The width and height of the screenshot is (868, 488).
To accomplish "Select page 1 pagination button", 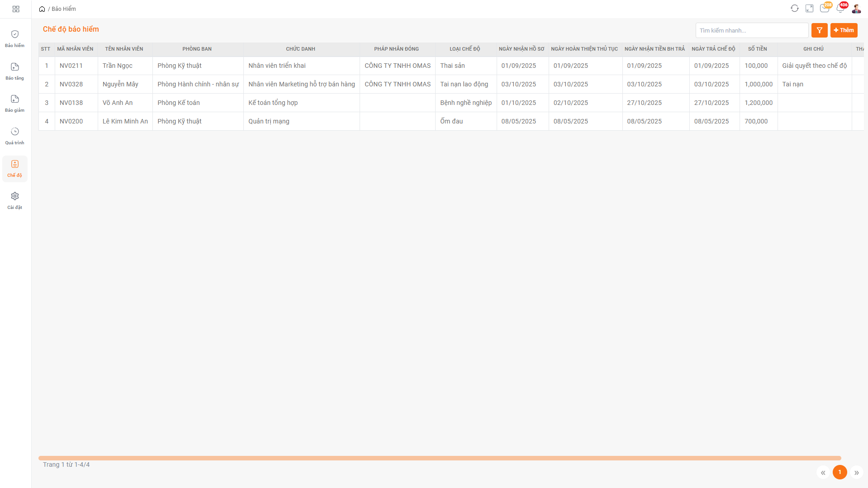I will pos(840,472).
